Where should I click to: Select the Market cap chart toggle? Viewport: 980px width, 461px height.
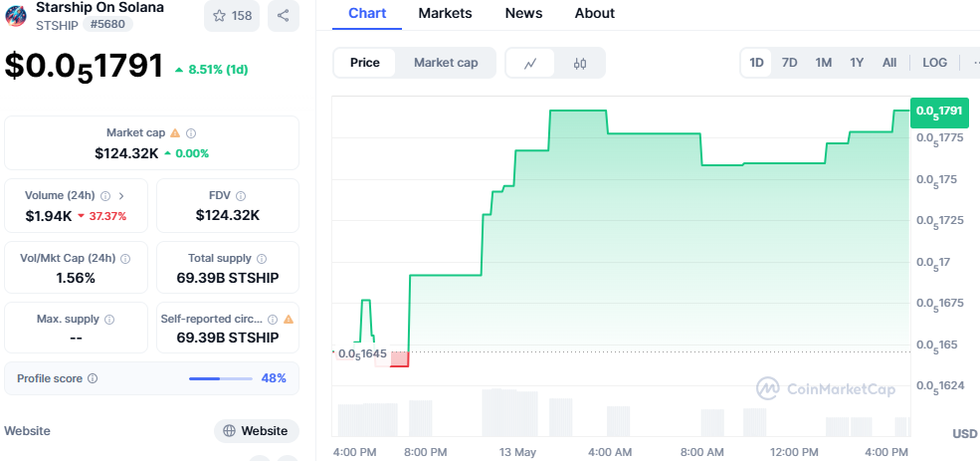point(446,63)
